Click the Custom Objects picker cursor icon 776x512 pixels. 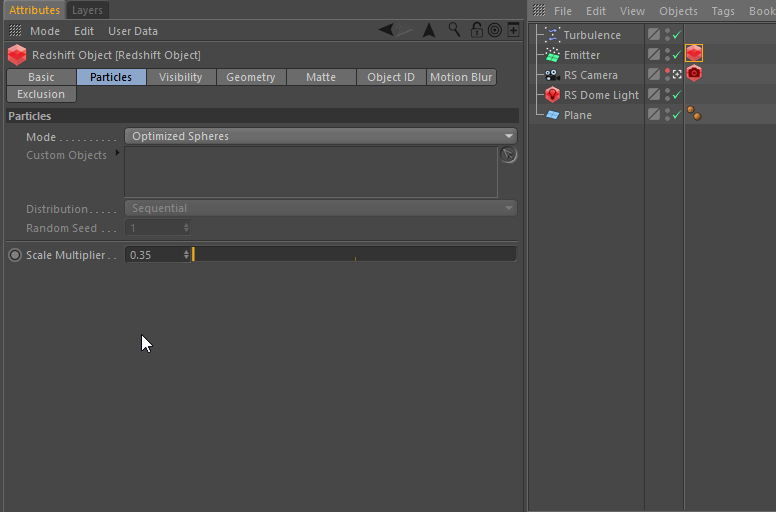tap(508, 155)
